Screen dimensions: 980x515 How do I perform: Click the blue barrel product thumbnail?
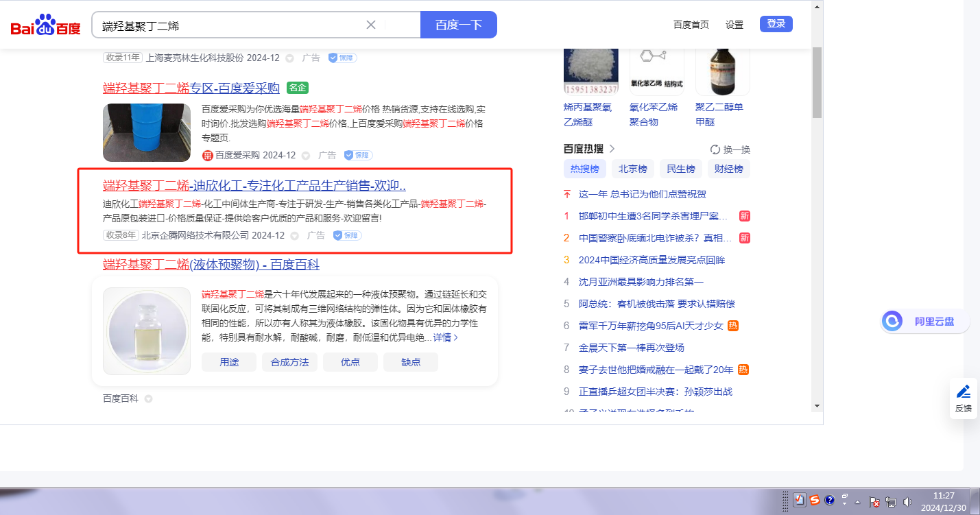[x=147, y=132]
